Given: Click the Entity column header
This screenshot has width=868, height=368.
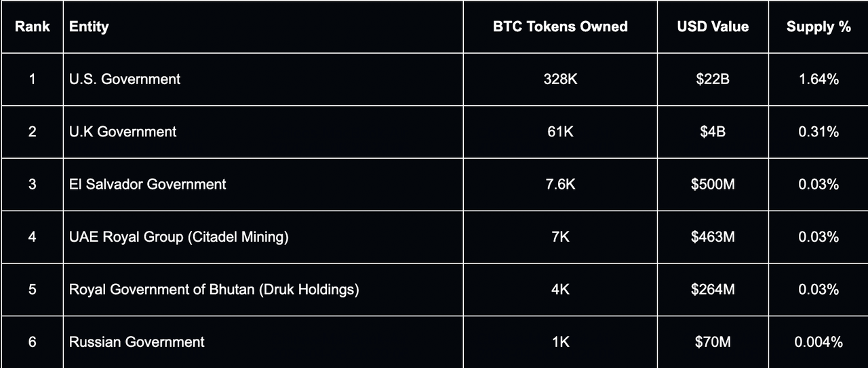Looking at the screenshot, I should click(x=89, y=27).
